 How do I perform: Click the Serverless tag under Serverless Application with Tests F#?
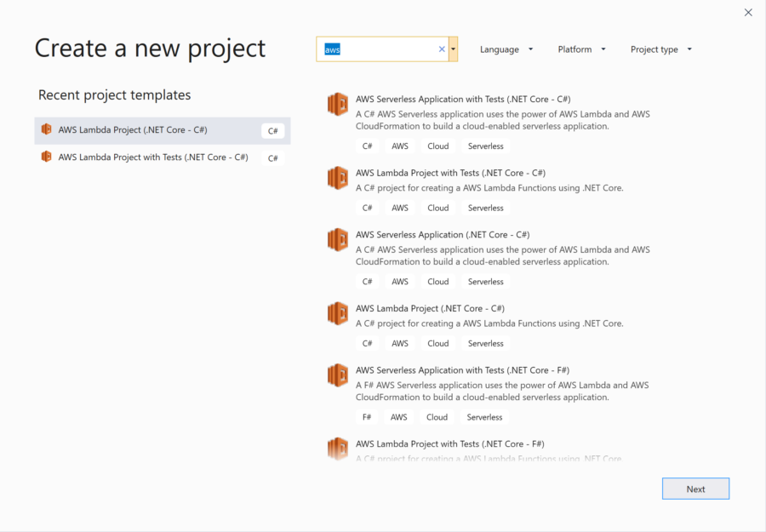pyautogui.click(x=484, y=417)
